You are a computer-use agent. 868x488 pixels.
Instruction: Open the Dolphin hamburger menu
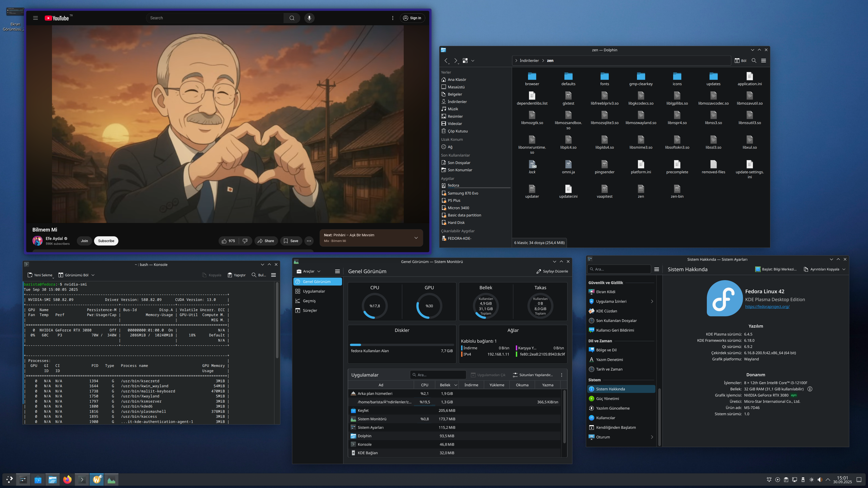[764, 61]
